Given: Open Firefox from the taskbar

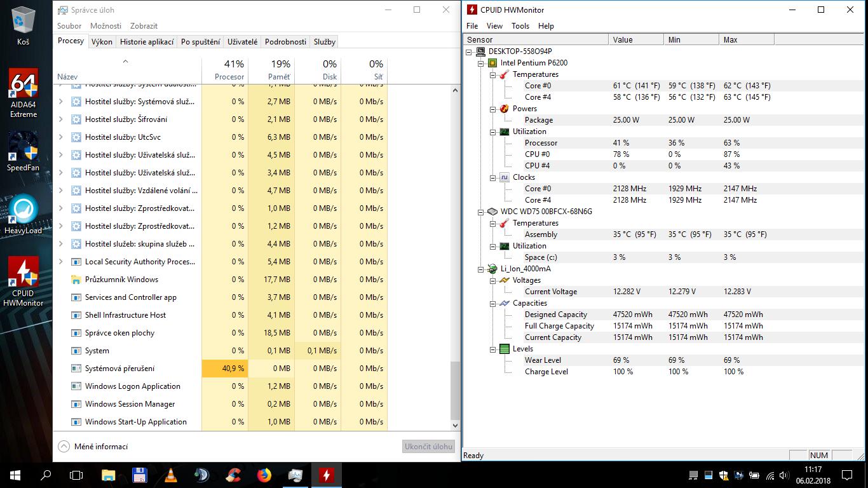Looking at the screenshot, I should (x=264, y=475).
